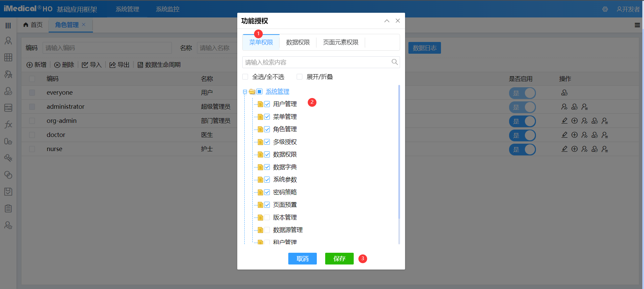Click the 删除 toolbar button
Screen dimensions: 644x289
click(64, 65)
